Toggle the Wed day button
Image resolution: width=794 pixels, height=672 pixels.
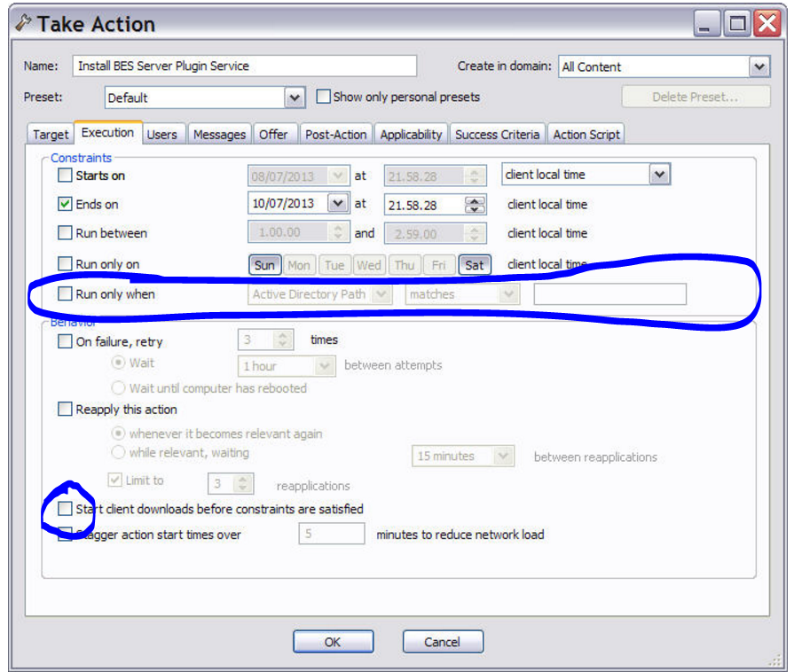(x=369, y=265)
